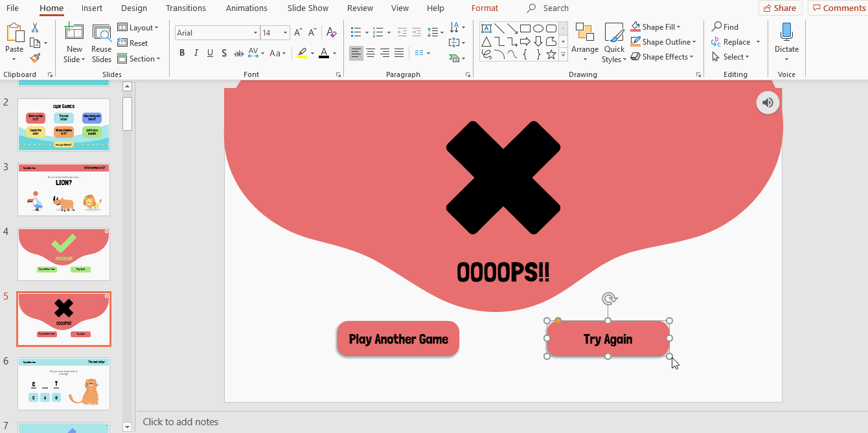Image resolution: width=868 pixels, height=433 pixels.
Task: Click the Increase Font Size icon
Action: click(x=298, y=32)
